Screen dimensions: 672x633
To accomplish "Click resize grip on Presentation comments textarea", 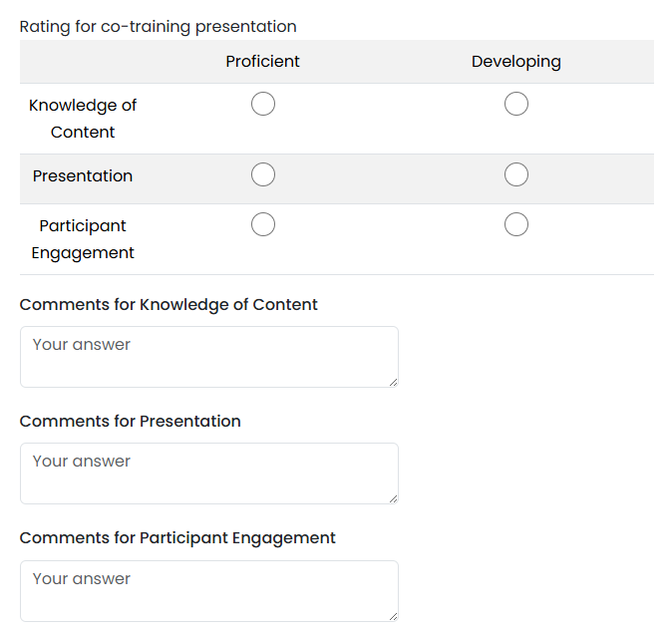I will (x=394, y=499).
